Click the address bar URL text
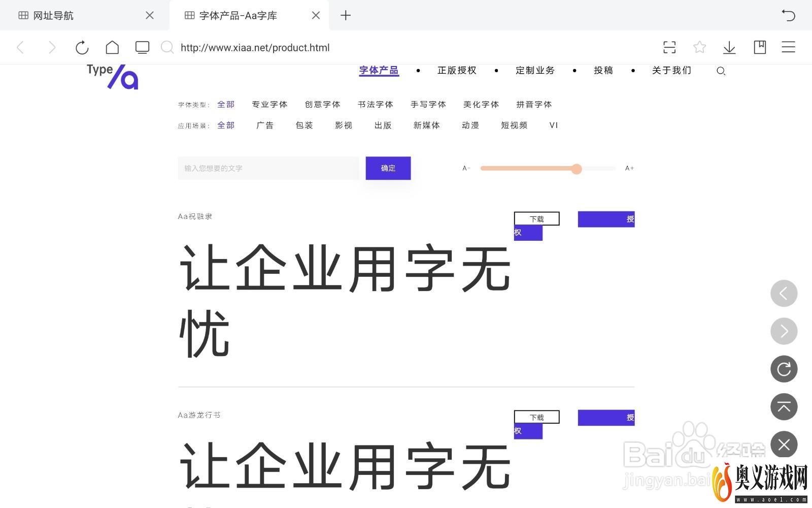This screenshot has width=812, height=508. click(x=255, y=48)
